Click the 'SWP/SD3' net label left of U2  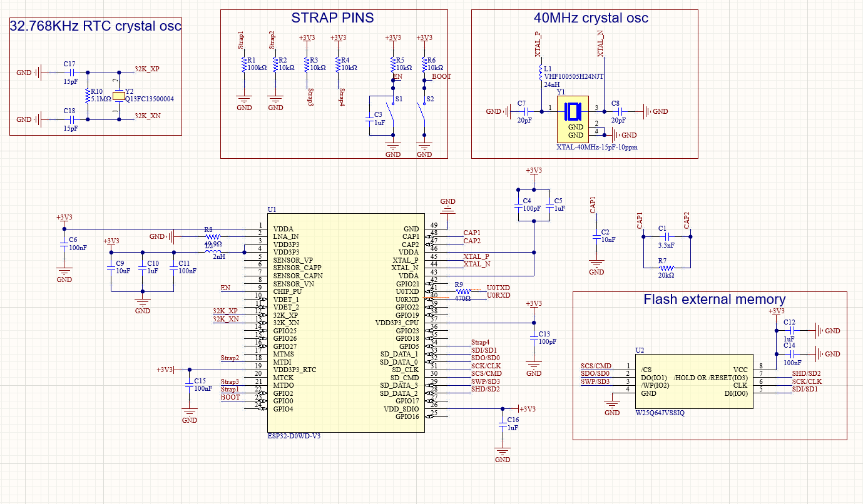coord(595,381)
